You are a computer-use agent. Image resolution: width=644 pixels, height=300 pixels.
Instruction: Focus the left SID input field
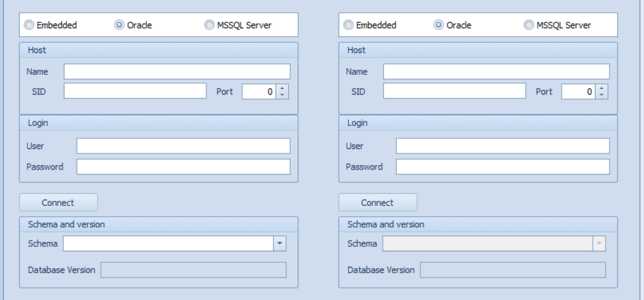pyautogui.click(x=135, y=91)
